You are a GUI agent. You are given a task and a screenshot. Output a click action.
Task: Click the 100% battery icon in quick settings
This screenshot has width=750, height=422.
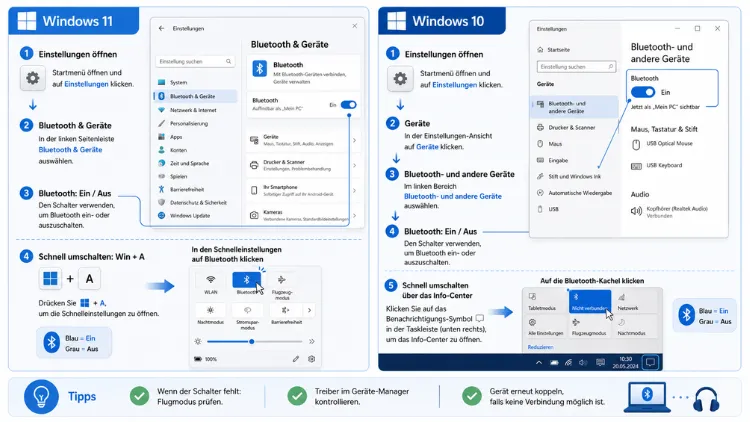pyautogui.click(x=198, y=359)
